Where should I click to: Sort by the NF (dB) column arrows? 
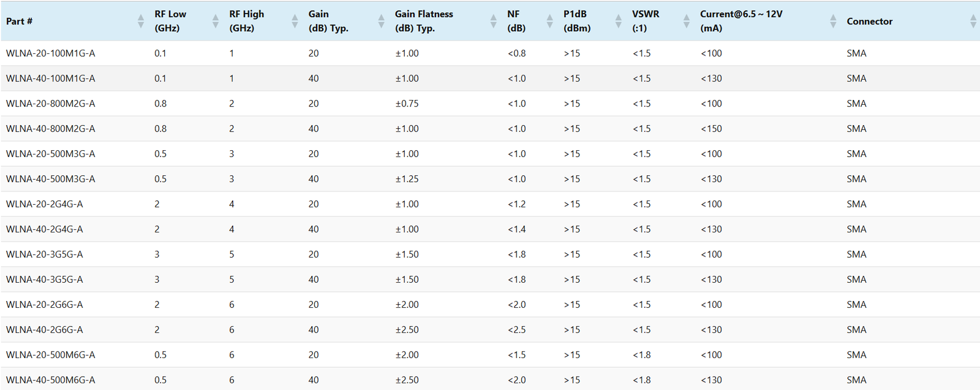(x=549, y=21)
